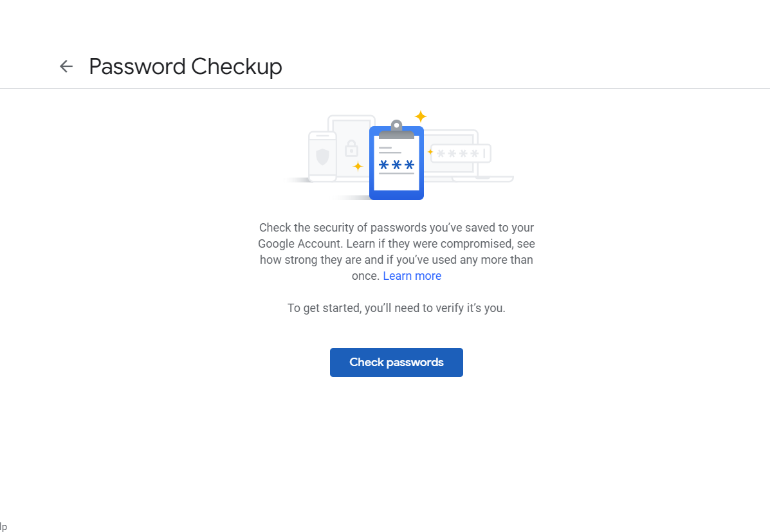Click the 'lp' text in the bottom-left corner
The image size is (770, 532).
[x=3, y=526]
